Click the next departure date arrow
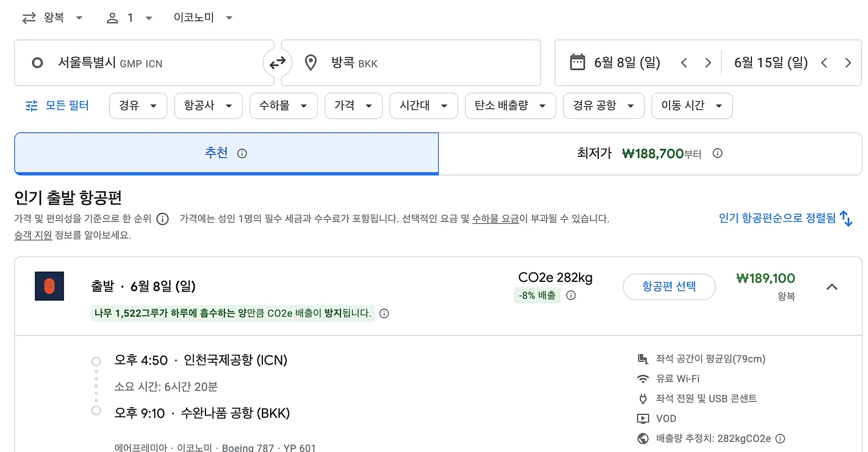Screen dimensions: 868x452 (708, 62)
